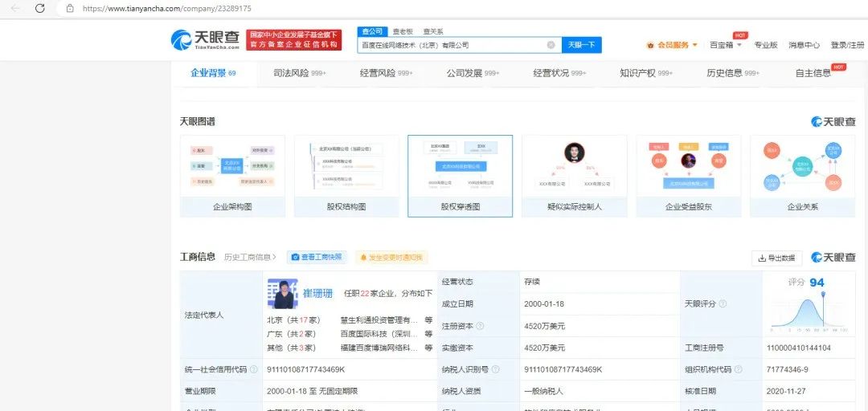Click the 2000-01-18 establishment date value

[x=545, y=304]
